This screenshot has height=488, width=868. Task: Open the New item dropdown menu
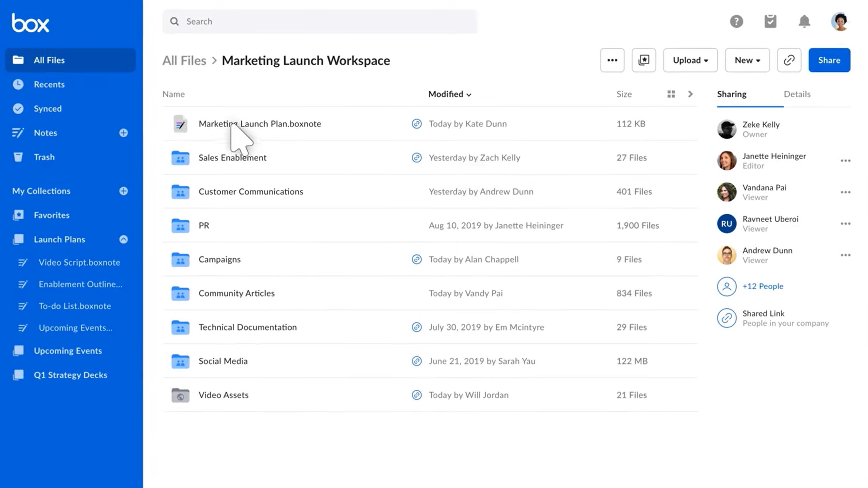pos(747,60)
